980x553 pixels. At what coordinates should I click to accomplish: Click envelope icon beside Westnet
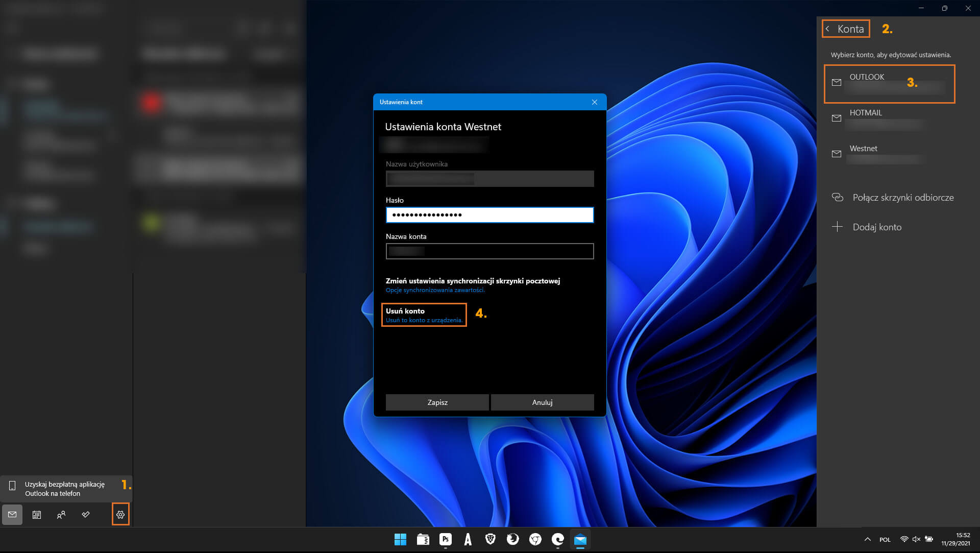(836, 154)
